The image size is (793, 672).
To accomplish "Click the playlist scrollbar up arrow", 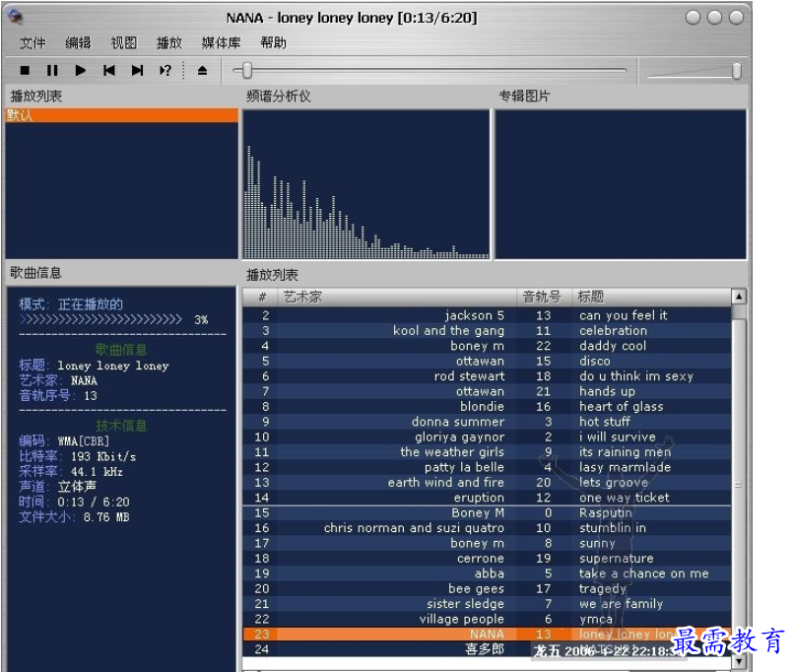I will pyautogui.click(x=739, y=297).
